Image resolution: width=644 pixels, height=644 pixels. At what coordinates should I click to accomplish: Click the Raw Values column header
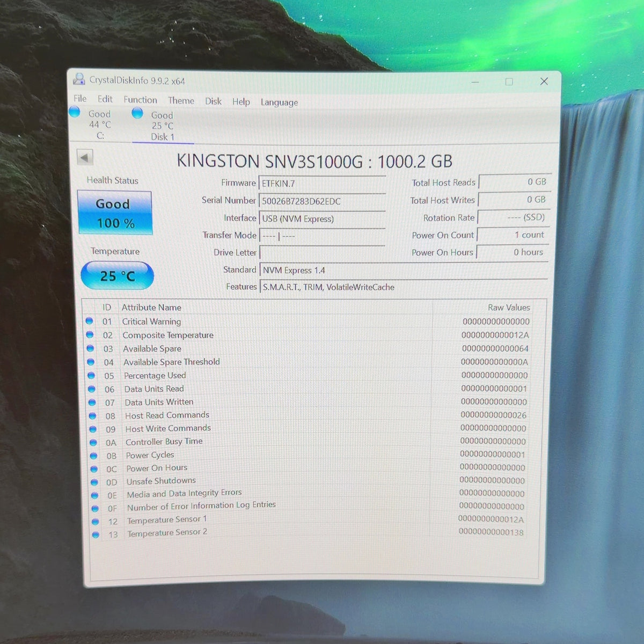(x=509, y=308)
